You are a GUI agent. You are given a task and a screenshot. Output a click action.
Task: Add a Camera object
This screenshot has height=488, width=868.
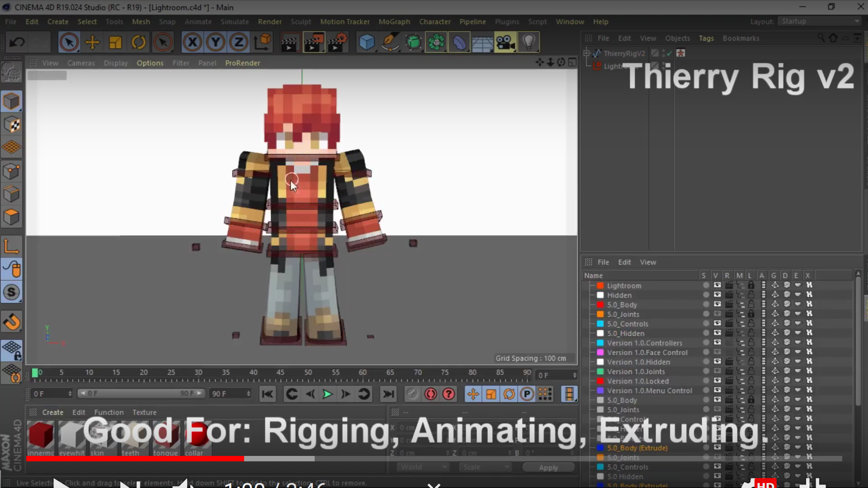click(x=505, y=42)
